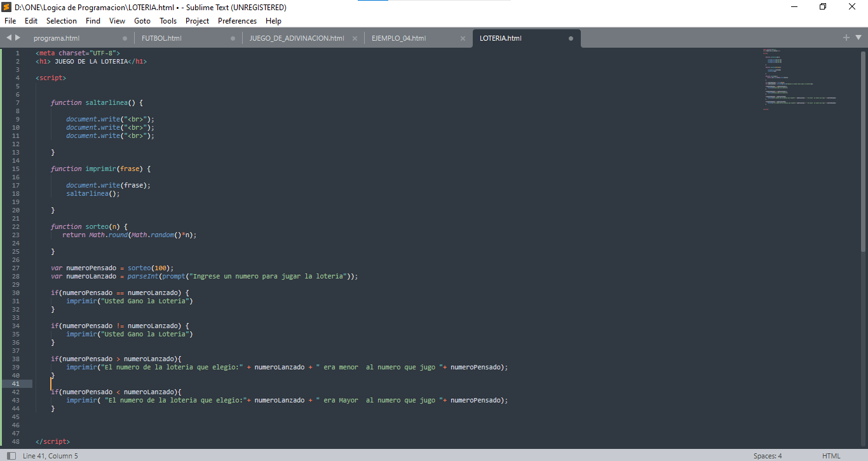Click line number 22 in the gutter
Screen dimensions: 868x461
(x=16, y=226)
